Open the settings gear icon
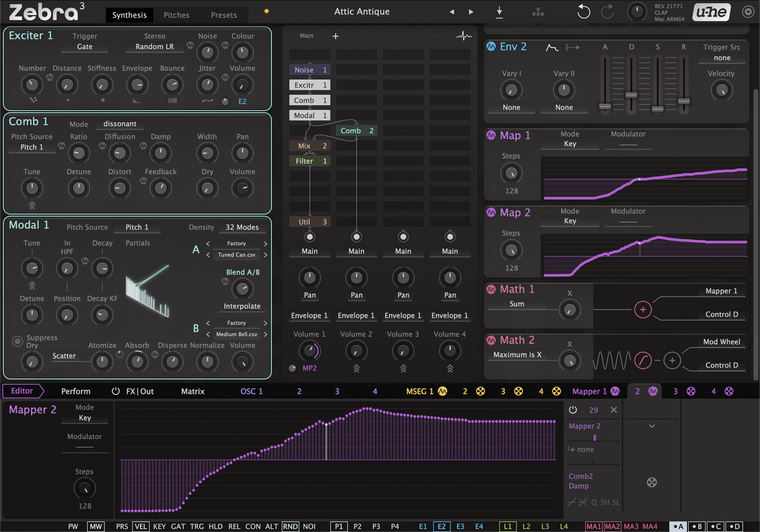 pos(748,12)
